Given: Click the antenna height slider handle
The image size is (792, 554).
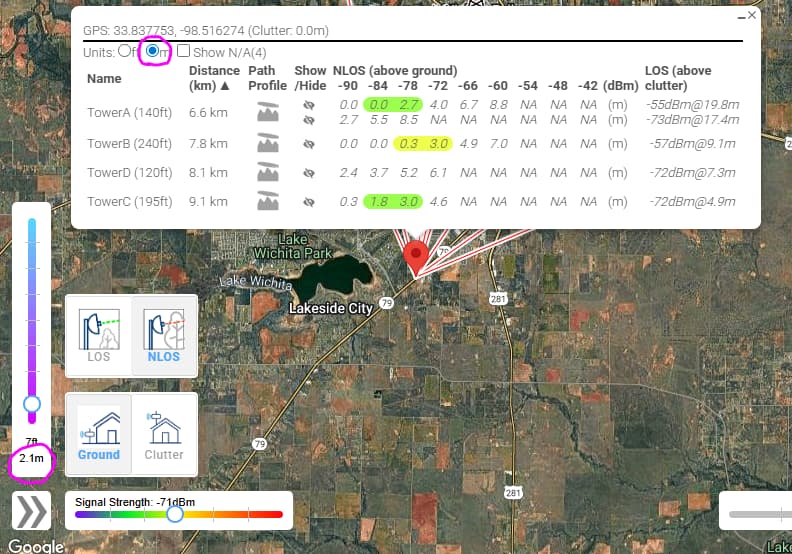Looking at the screenshot, I should pos(32,403).
